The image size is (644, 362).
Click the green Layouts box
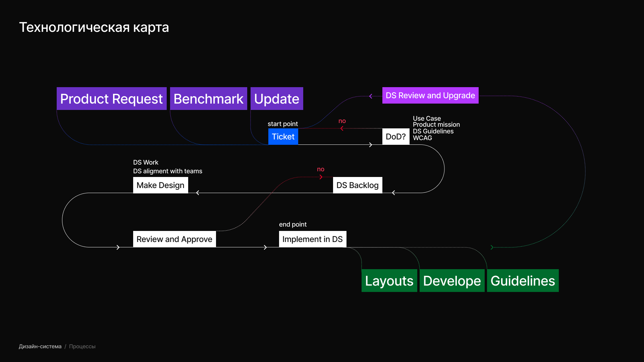point(389,281)
